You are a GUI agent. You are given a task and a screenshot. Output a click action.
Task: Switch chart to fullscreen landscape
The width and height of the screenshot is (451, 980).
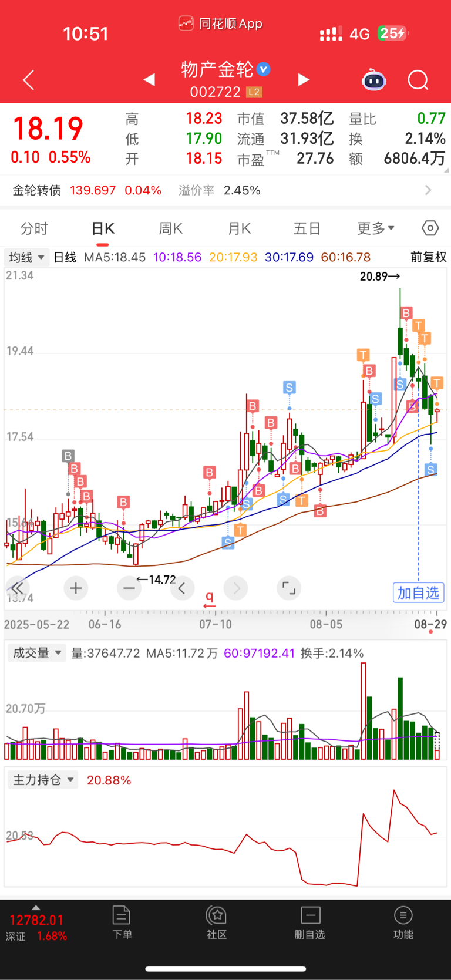[289, 588]
